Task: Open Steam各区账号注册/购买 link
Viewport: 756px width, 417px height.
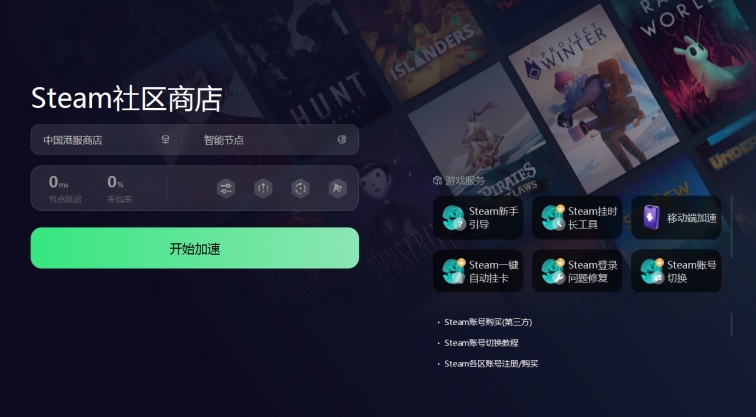Action: pos(491,363)
